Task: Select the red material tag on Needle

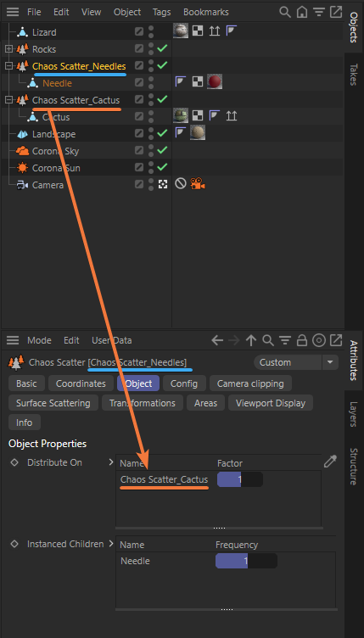Action: pos(215,81)
